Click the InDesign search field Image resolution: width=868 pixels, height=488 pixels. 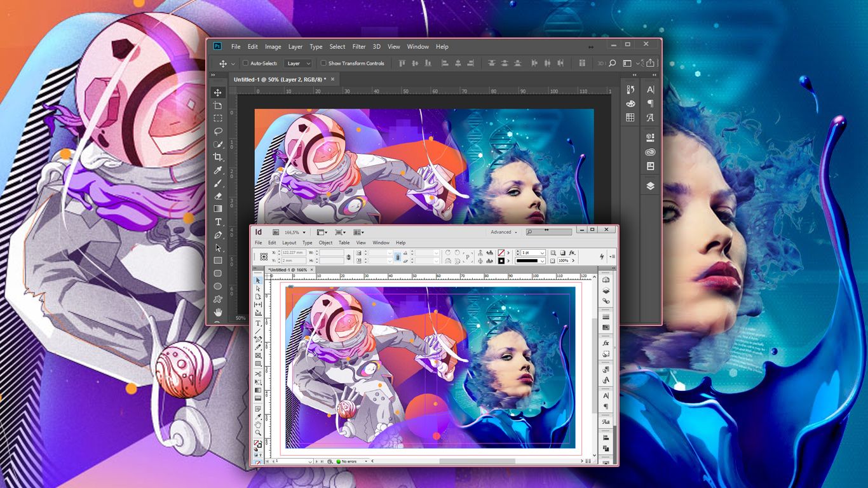548,232
